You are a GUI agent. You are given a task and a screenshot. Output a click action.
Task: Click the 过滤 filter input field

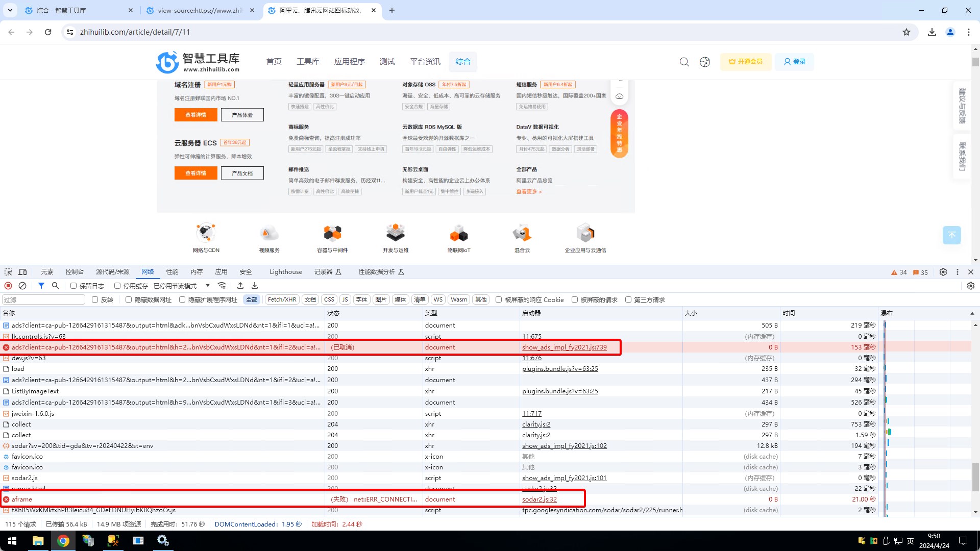(x=43, y=299)
